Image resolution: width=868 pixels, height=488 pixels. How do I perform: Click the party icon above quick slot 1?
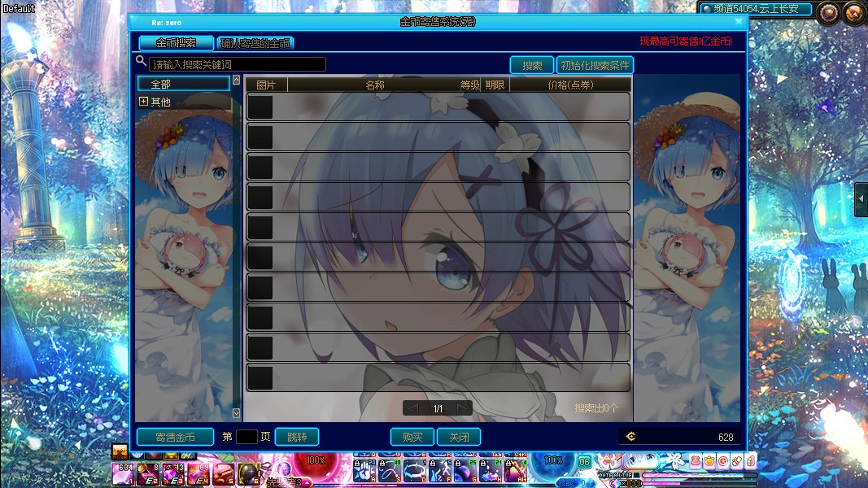point(120,452)
